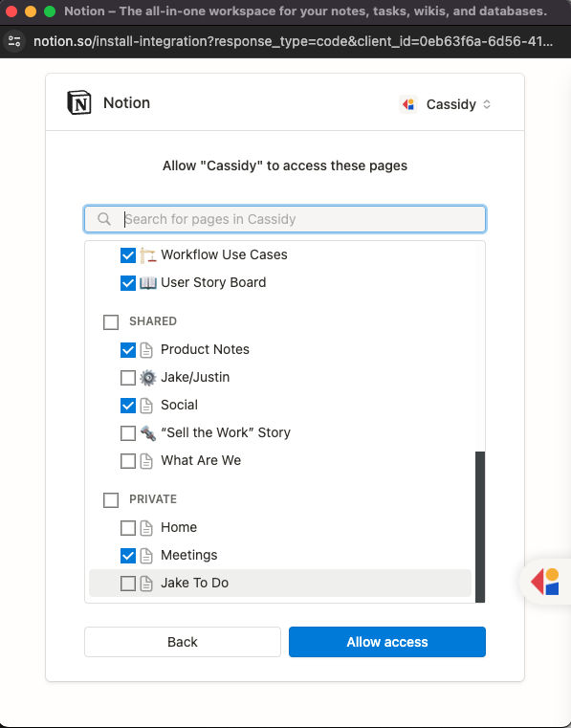Check the Jake/Justin checkbox
571x728 pixels.
pos(128,378)
